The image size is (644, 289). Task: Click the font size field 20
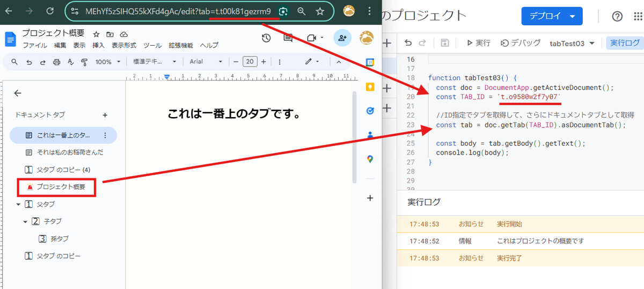[x=250, y=62]
